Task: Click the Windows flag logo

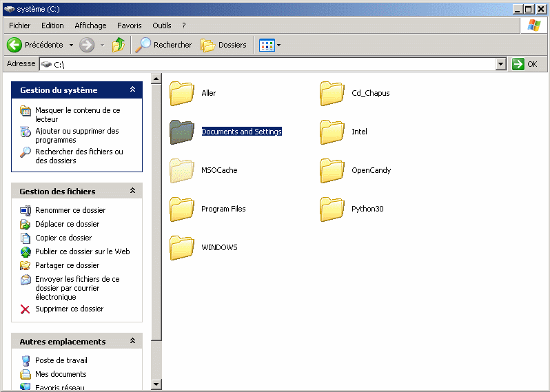Action: pyautogui.click(x=533, y=25)
